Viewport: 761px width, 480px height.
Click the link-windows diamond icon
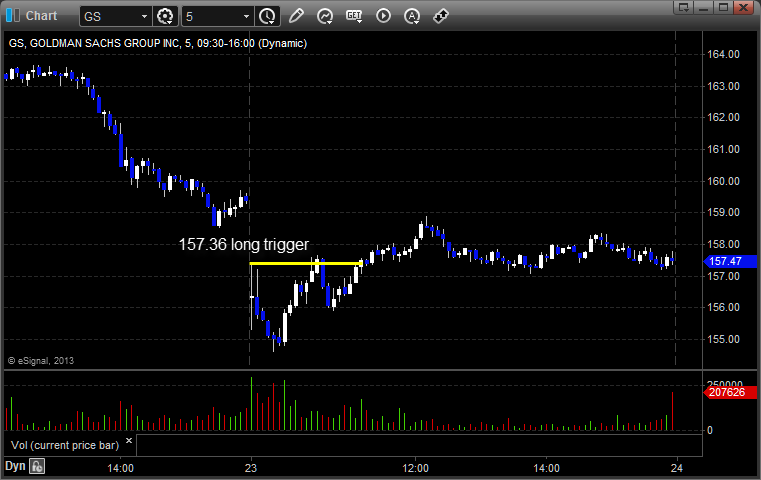click(441, 16)
